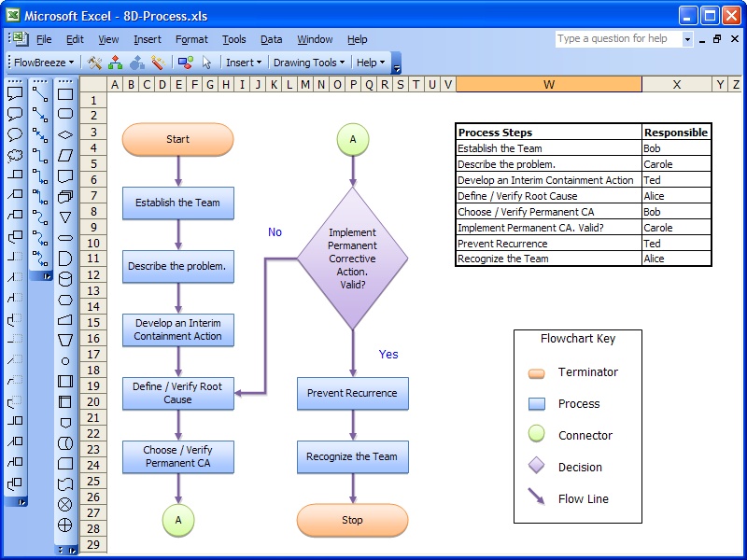The height and width of the screenshot is (560, 747).
Task: Select the Decision diamond flowchart shape
Action: point(64,134)
